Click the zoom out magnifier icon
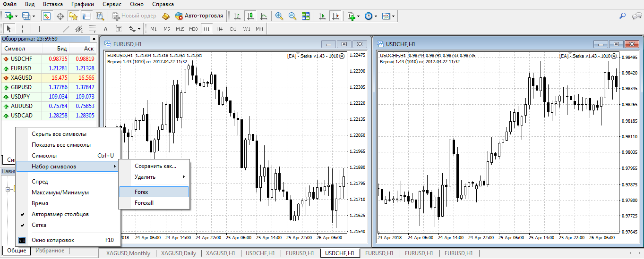644x259 pixels. tap(292, 16)
